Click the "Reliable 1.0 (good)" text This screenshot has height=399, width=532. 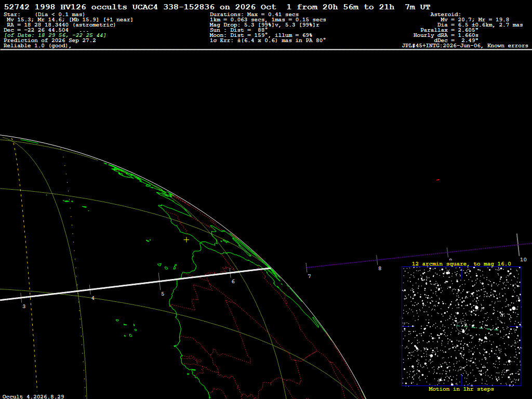click(37, 46)
